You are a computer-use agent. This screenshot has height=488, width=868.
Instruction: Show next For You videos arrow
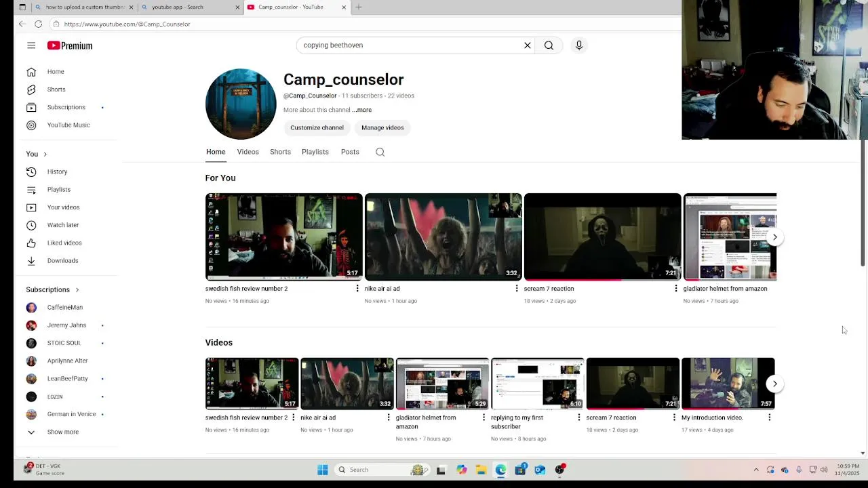pyautogui.click(x=774, y=237)
